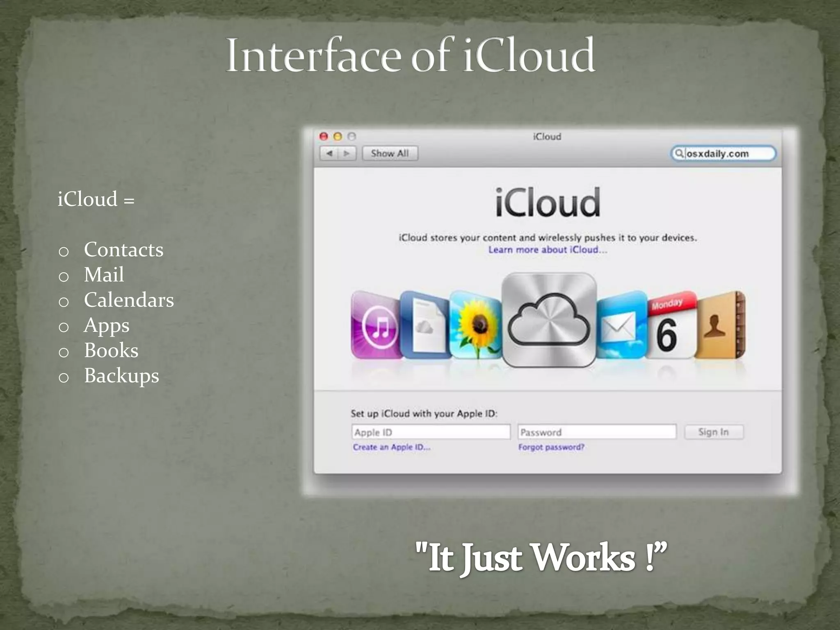Click 'Set up iCloud with your Apple ID' label
The image size is (840, 630).
pos(424,413)
